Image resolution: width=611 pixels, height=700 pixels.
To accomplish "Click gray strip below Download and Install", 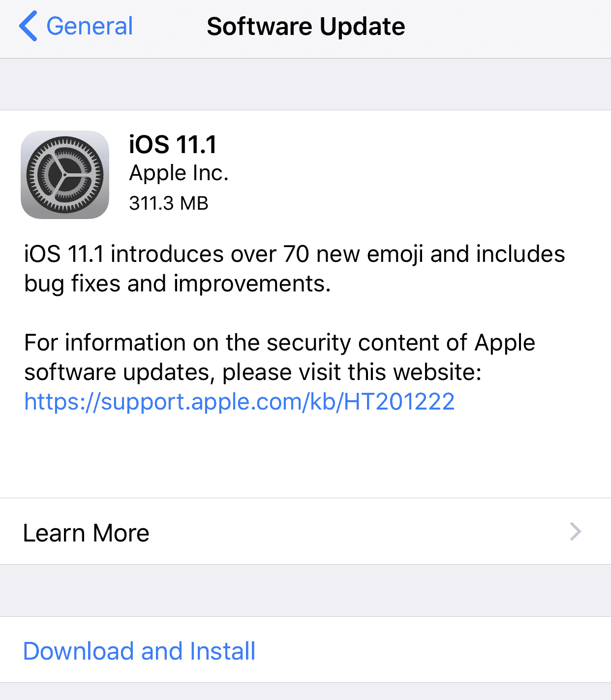I will (x=305, y=692).
